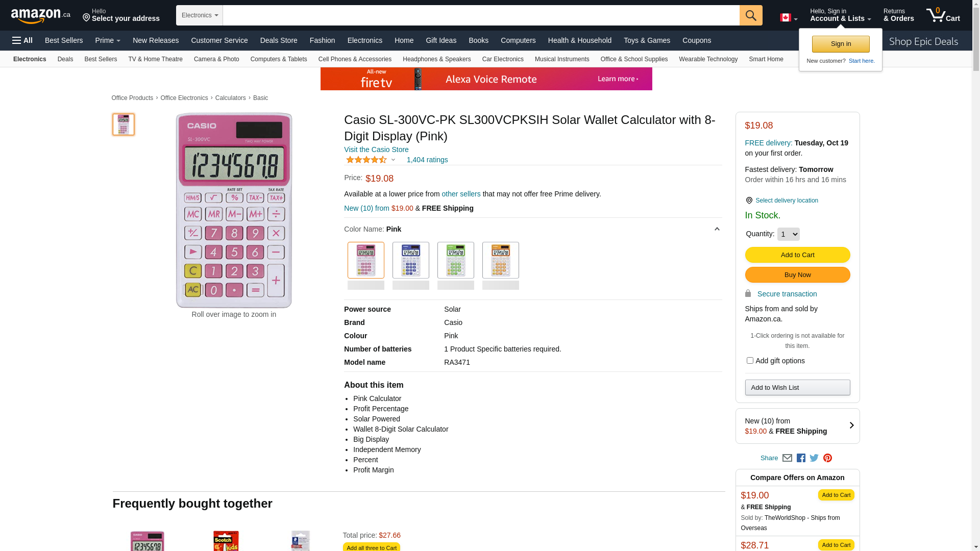Select the green calculator color swatch
980x551 pixels.
456,260
